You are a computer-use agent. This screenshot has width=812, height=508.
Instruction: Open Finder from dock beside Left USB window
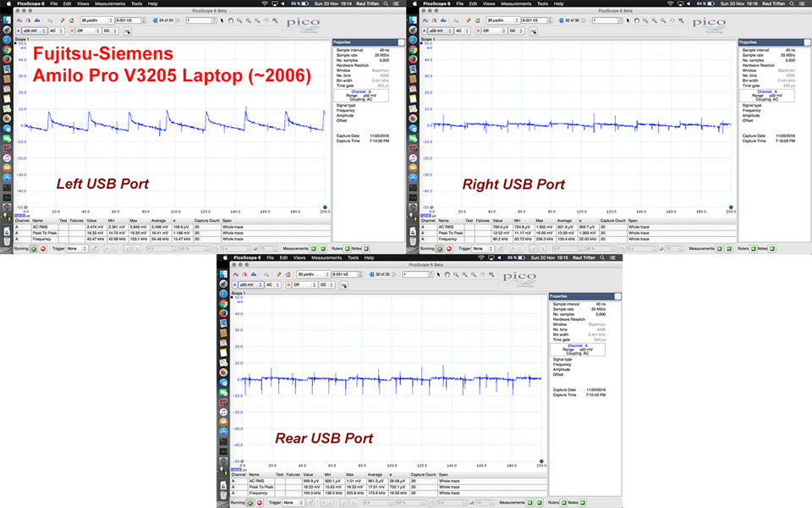[x=7, y=19]
